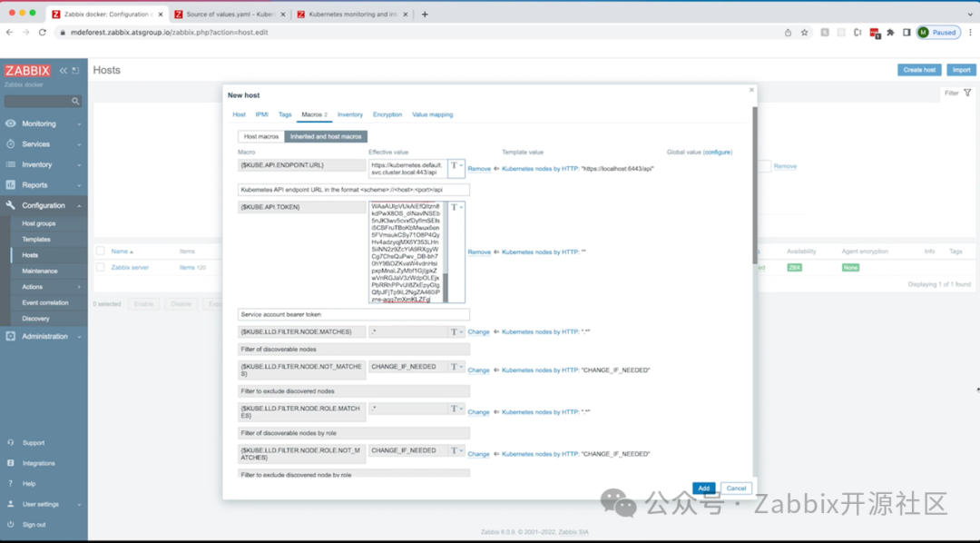Bookmark page with the star icon

coord(804,33)
